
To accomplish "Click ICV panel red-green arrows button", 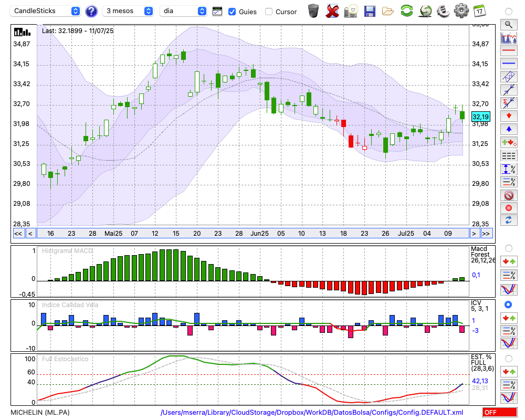I will point(509,318).
